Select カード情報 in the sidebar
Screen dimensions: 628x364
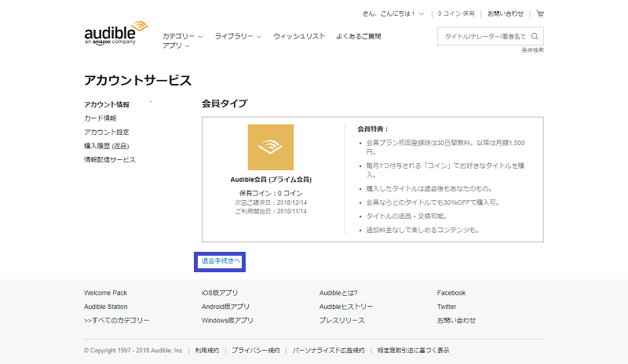click(100, 118)
